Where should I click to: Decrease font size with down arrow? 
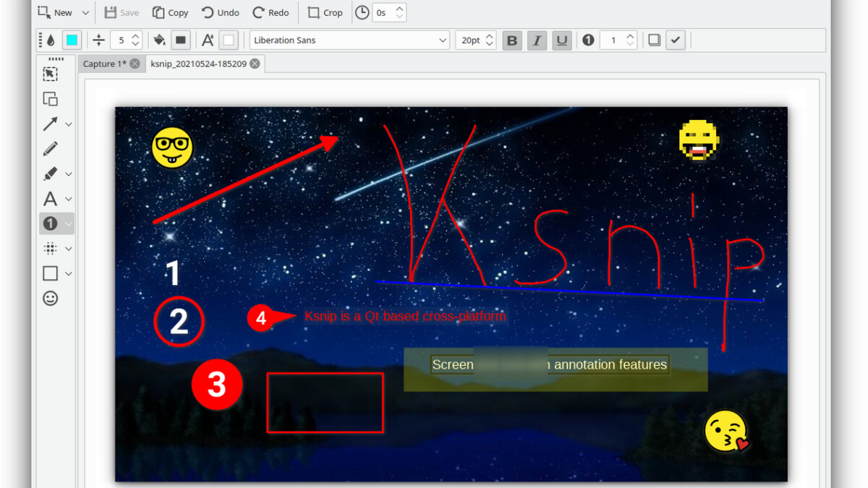490,45
